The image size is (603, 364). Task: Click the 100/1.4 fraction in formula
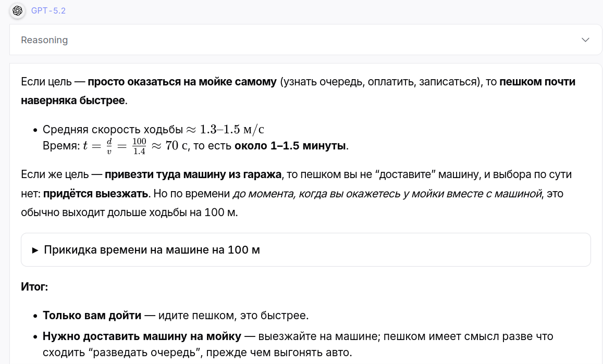click(x=139, y=146)
